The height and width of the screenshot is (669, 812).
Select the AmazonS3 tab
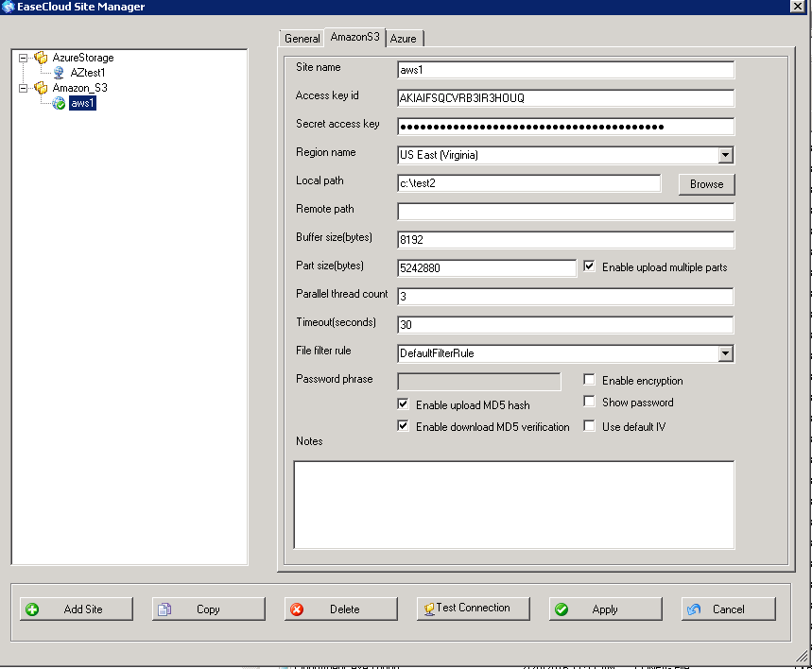(355, 37)
